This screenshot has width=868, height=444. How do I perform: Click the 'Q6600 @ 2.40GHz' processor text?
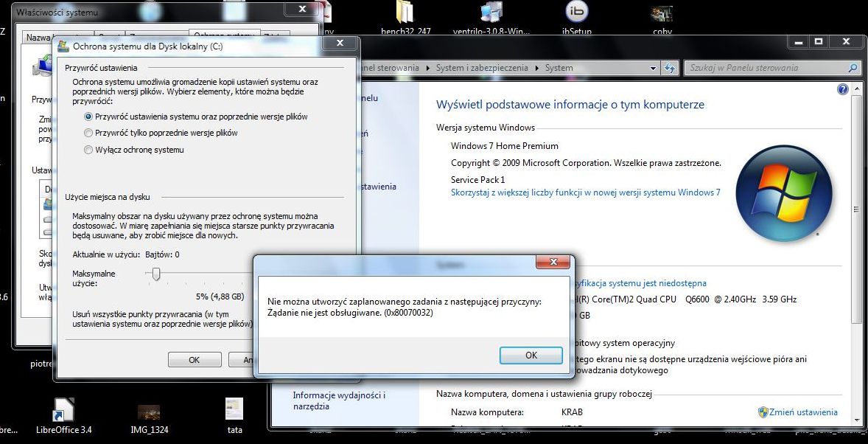tap(720, 299)
